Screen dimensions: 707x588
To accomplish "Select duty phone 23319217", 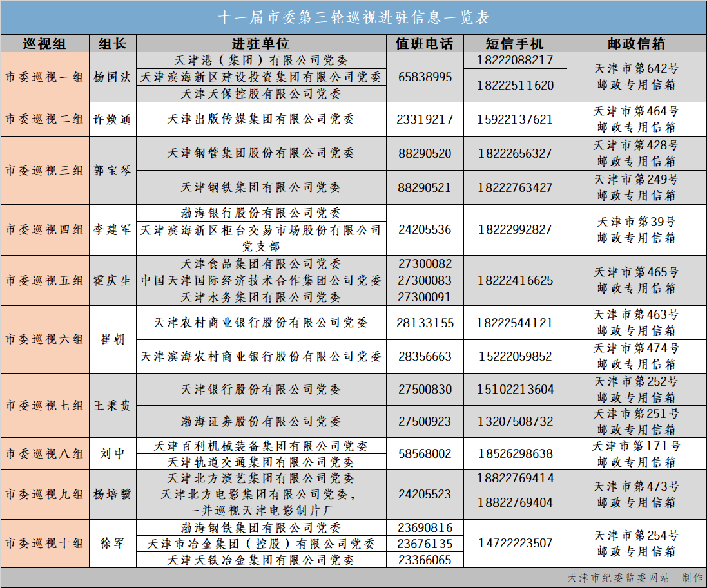I will [425, 119].
